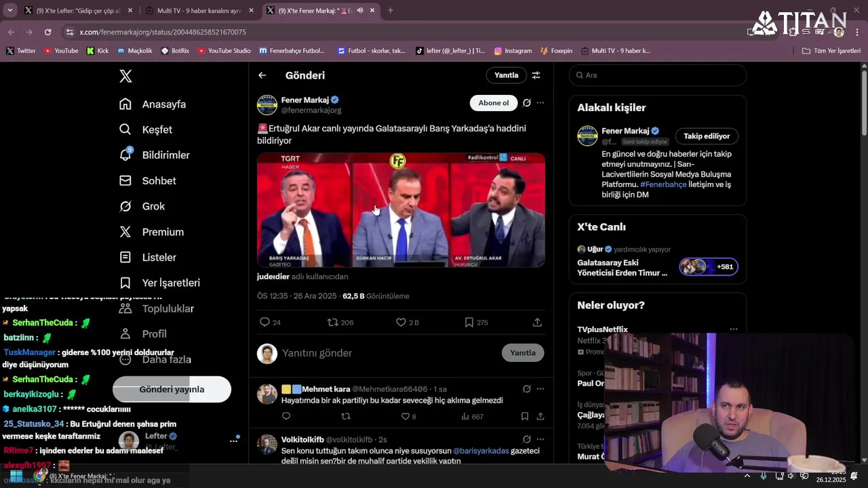Switch to X'te Lefter browser tab

tap(78, 11)
